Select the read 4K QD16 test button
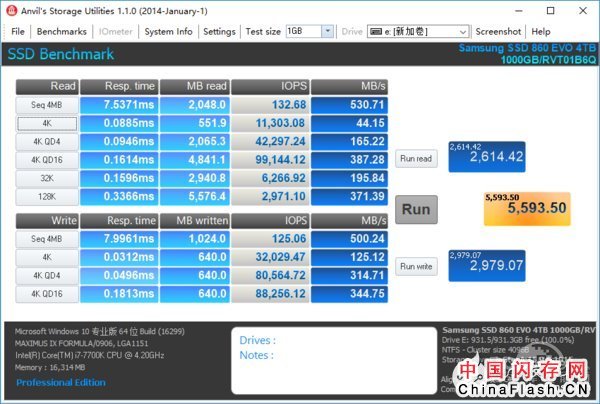Viewport: 600px width, 404px height. click(x=47, y=160)
